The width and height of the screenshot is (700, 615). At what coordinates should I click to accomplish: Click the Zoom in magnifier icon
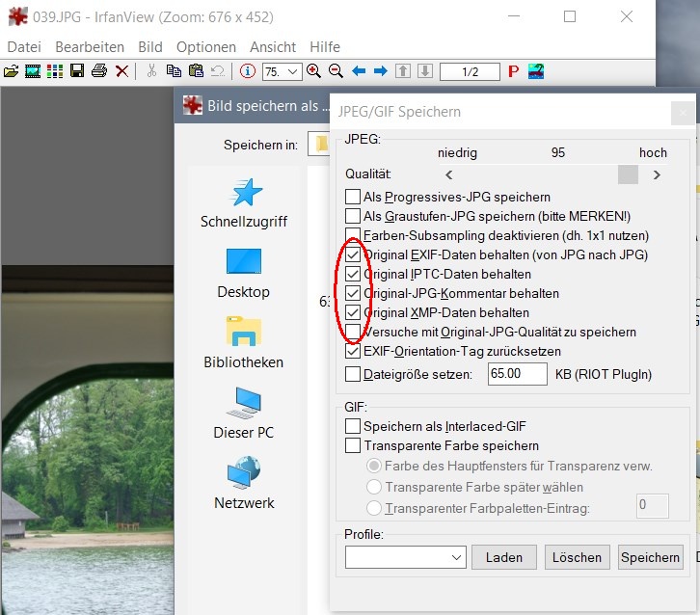pos(313,71)
